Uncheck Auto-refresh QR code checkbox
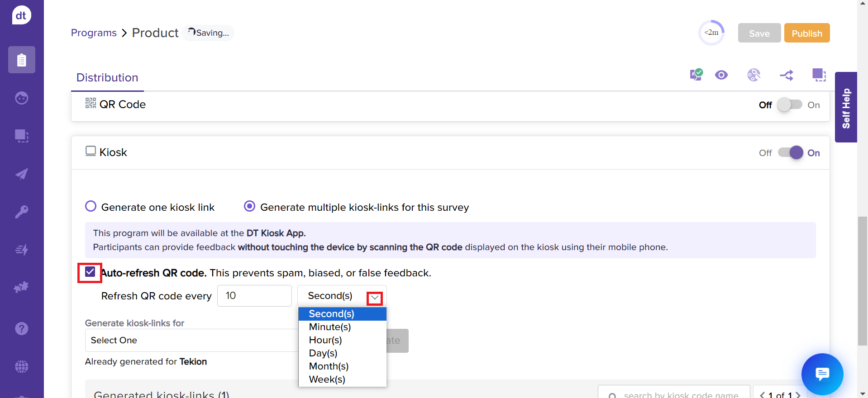 [90, 272]
